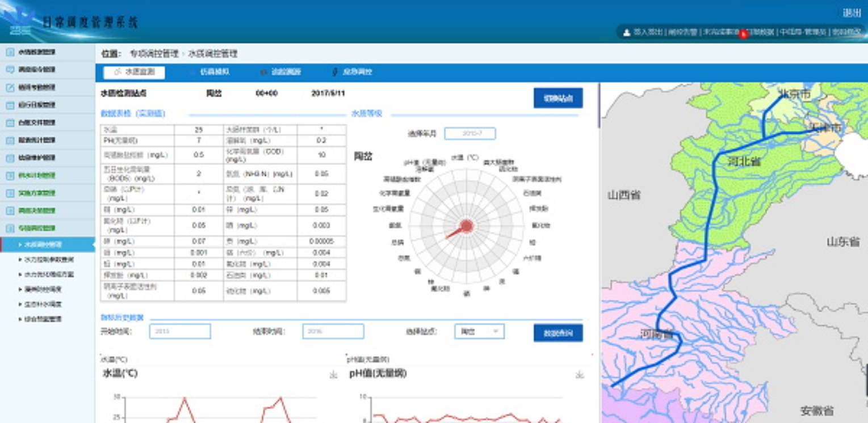This screenshot has height=423, width=868.
Task: Click the 运行日报管理 sidebar icon
Action: 10,105
